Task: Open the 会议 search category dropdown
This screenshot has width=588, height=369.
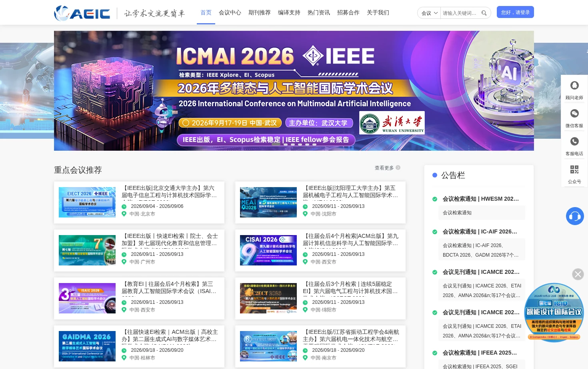Action: coord(429,13)
